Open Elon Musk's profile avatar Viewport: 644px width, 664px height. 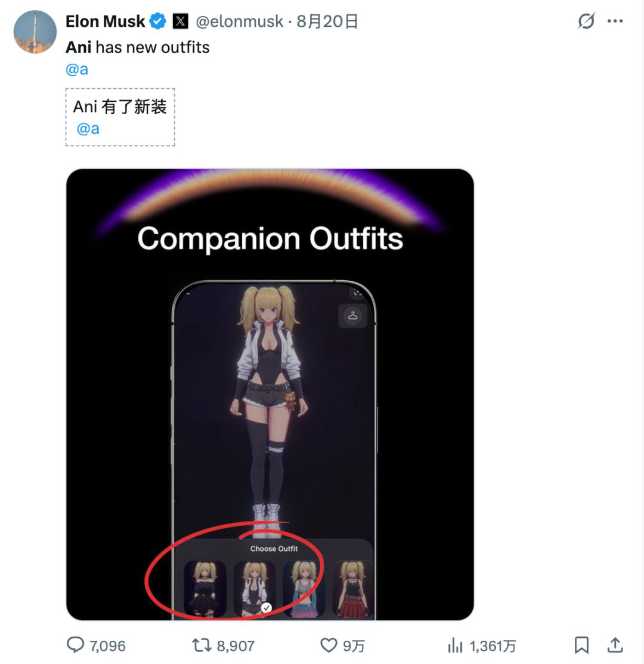[35, 32]
